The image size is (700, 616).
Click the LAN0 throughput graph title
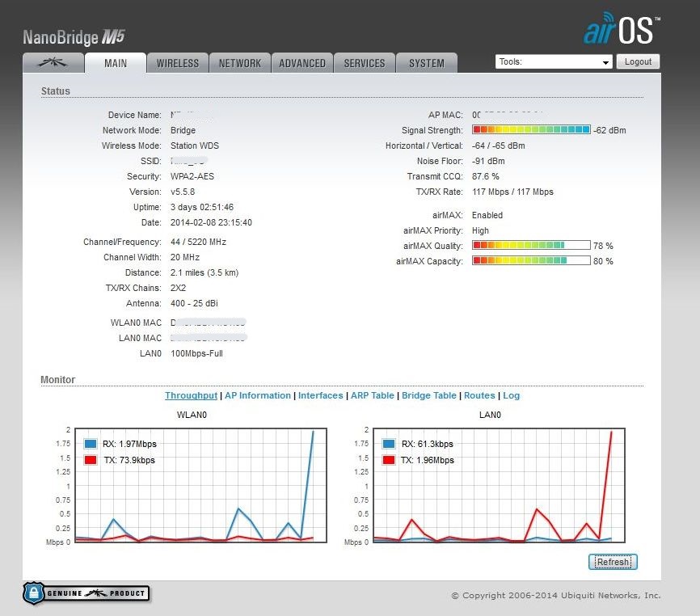(x=490, y=416)
